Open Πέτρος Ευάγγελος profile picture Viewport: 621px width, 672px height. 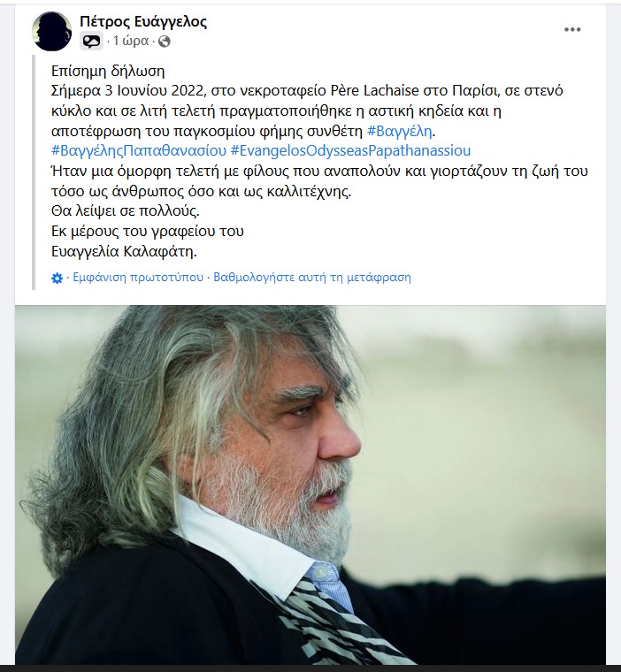52,31
